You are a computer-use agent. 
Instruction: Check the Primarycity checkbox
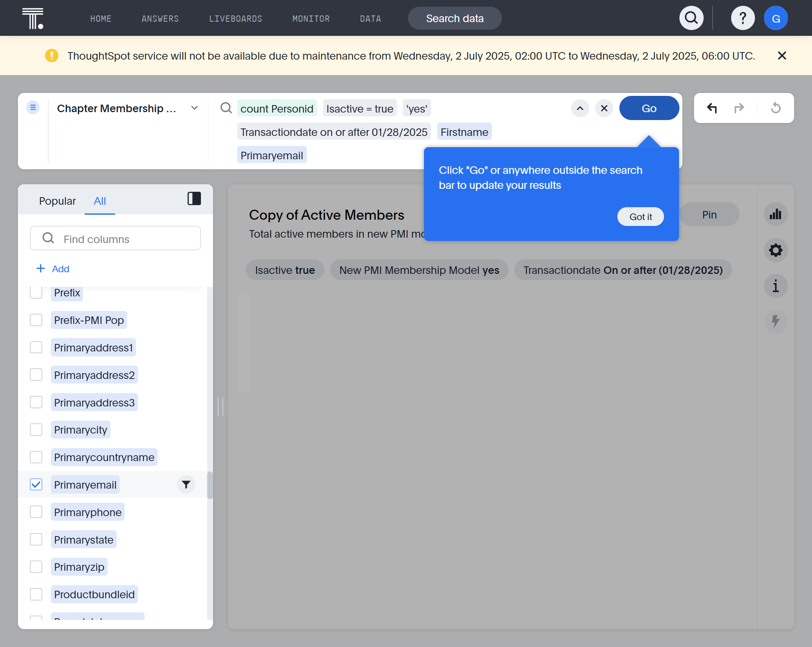click(36, 430)
